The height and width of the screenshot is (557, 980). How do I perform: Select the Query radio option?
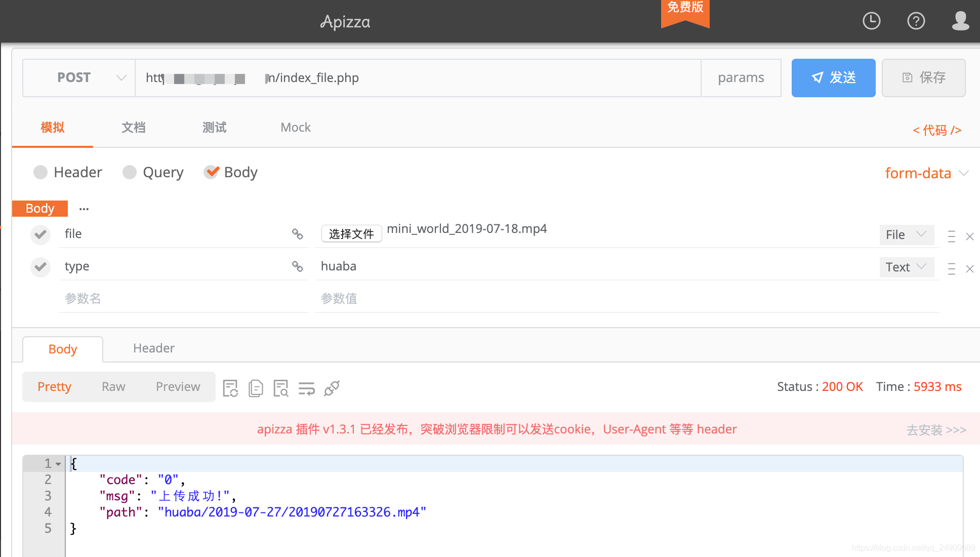tap(153, 172)
